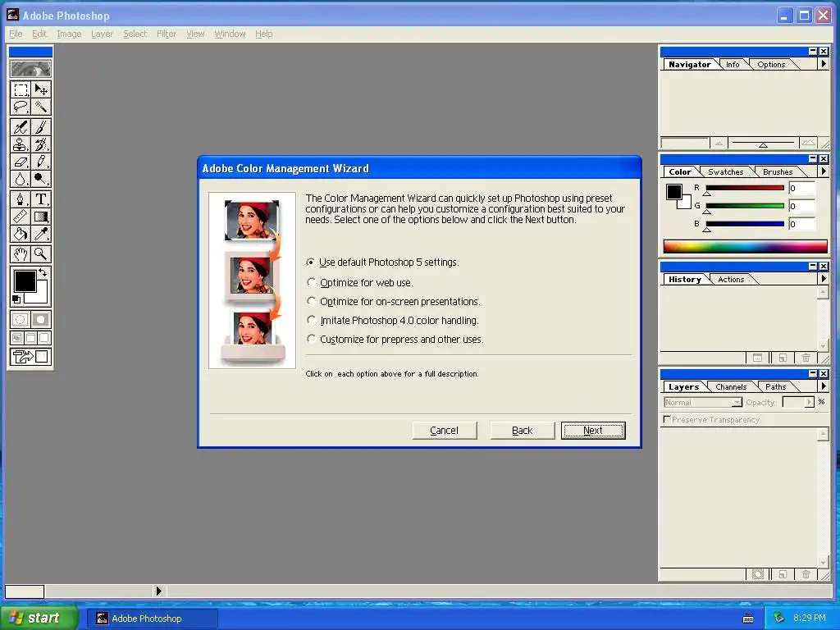Open the Filter menu

point(166,34)
